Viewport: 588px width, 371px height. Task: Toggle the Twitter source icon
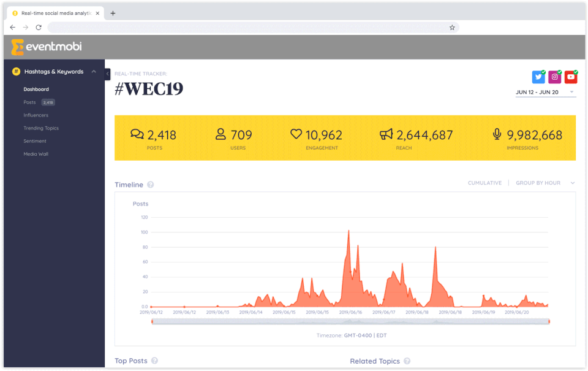(538, 77)
